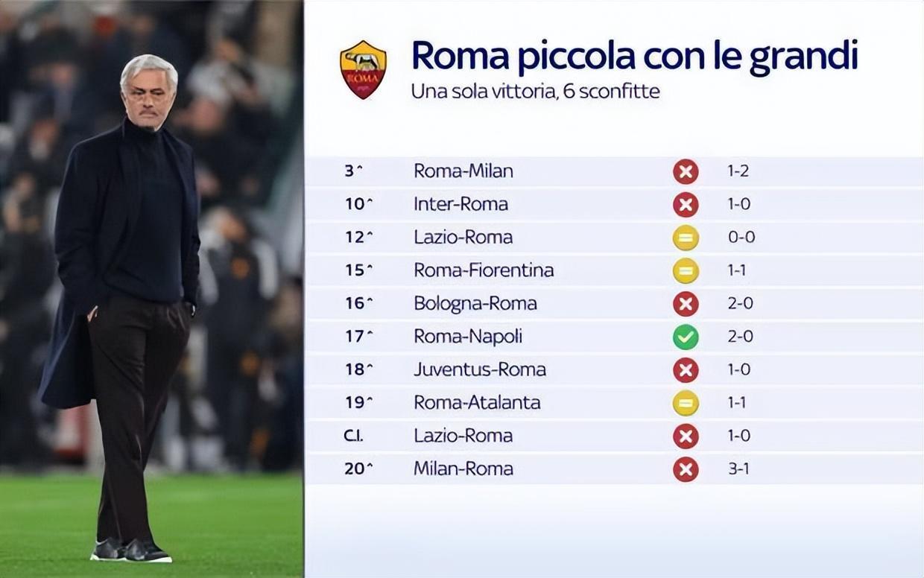
Task: Click the red X beside Bologna-Roma
Action: [686, 304]
